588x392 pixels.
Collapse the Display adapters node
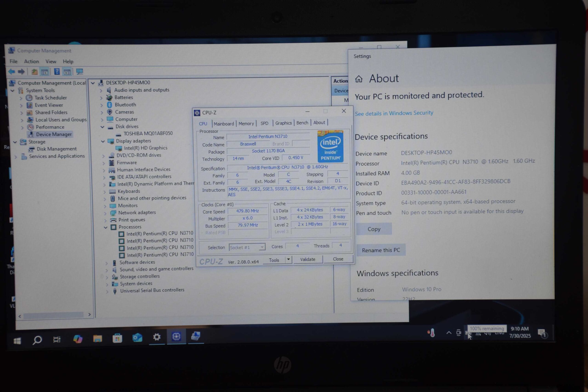103,141
